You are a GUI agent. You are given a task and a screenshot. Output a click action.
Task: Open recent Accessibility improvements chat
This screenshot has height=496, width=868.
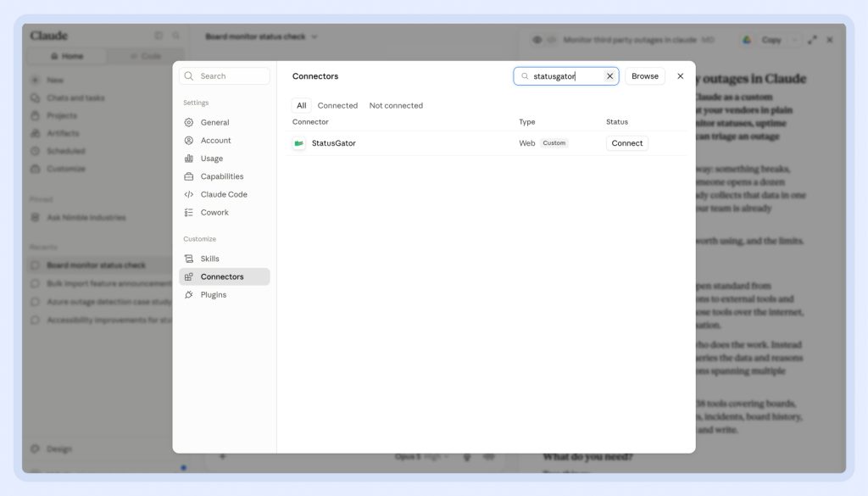click(100, 320)
